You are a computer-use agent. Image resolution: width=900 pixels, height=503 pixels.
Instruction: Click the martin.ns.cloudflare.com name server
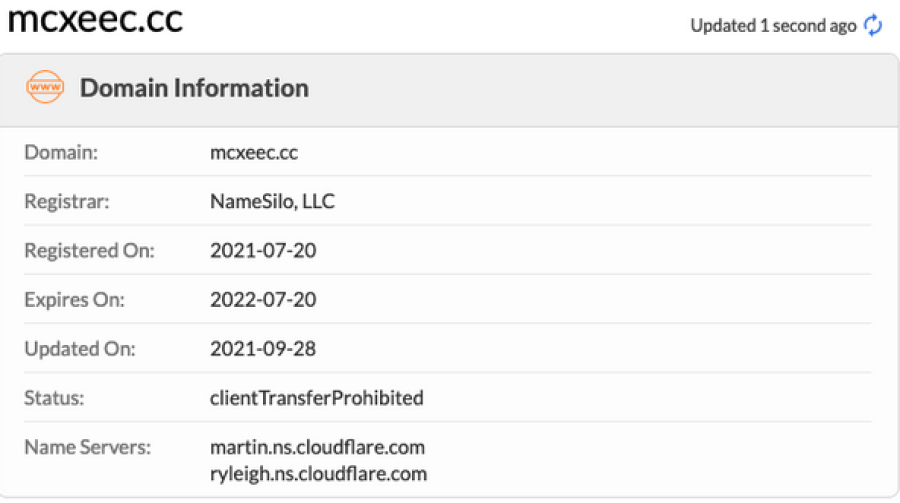point(318,446)
